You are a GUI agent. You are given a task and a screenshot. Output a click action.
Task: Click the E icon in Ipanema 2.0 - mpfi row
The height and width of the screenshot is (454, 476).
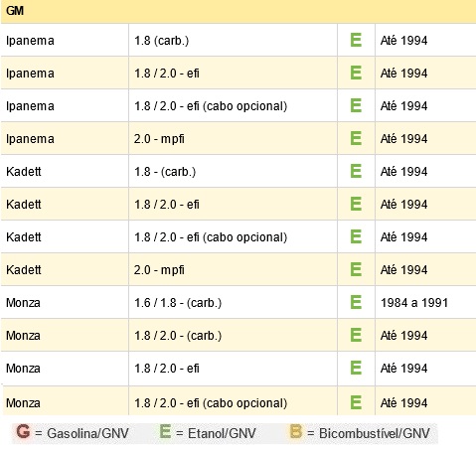coord(356,138)
